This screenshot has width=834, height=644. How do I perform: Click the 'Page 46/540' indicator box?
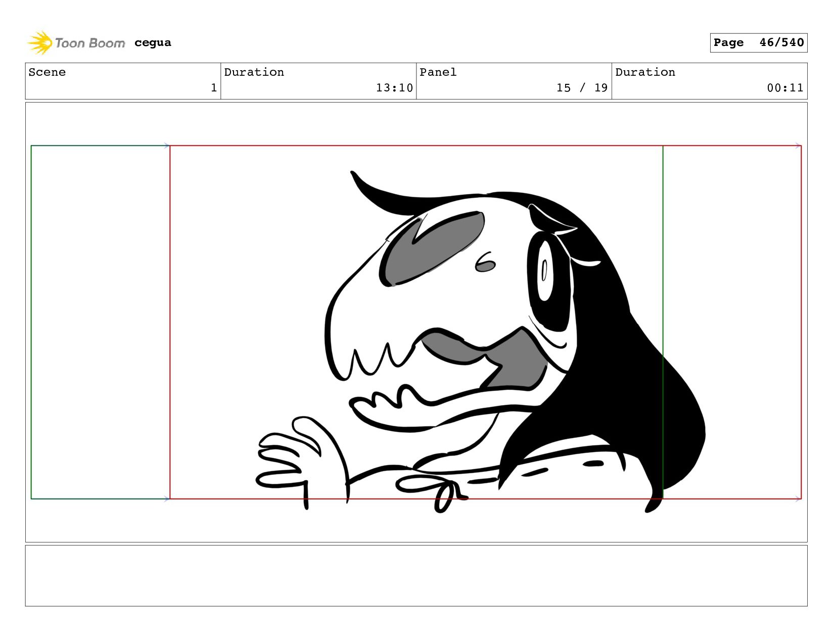758,42
